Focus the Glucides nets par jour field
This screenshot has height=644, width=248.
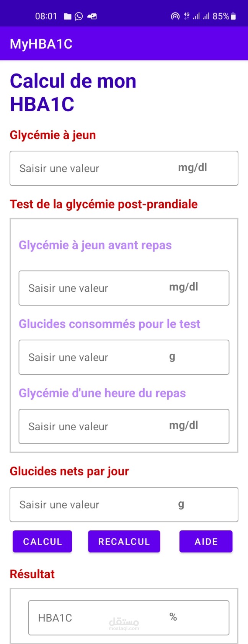pos(124,504)
